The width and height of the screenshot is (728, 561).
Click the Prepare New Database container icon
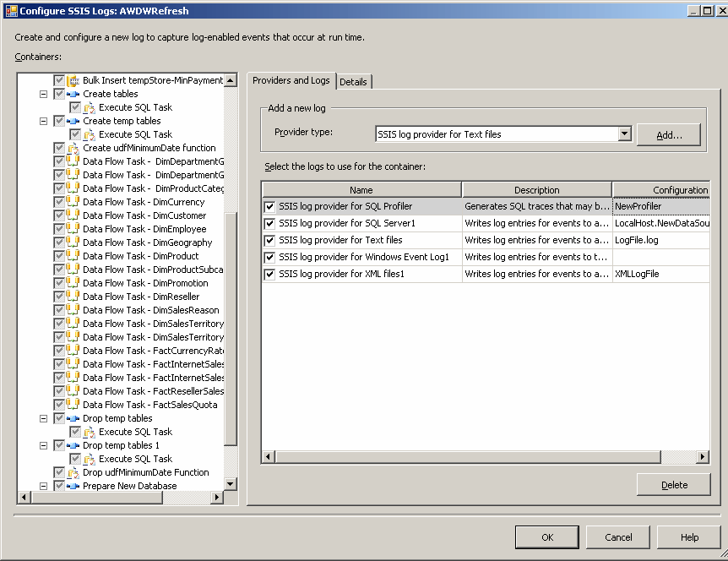click(73, 486)
